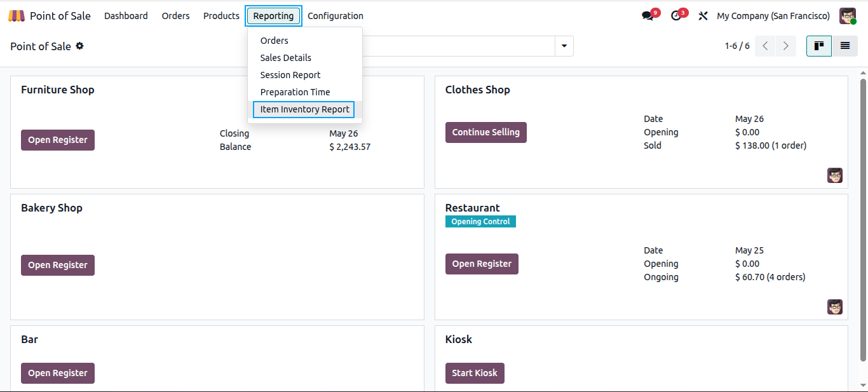Click the user avatar in Restaurant card
This screenshot has width=868, height=392.
coord(835,307)
